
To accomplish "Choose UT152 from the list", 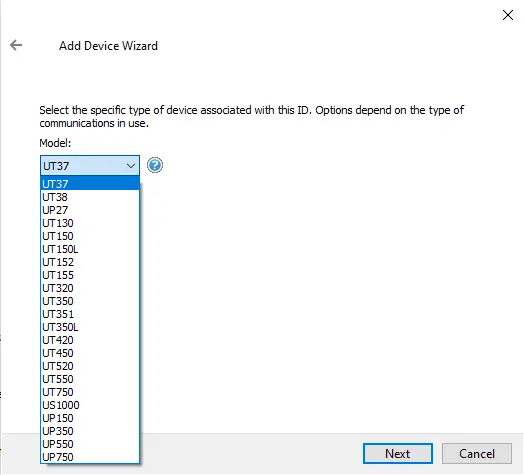I will (90, 262).
